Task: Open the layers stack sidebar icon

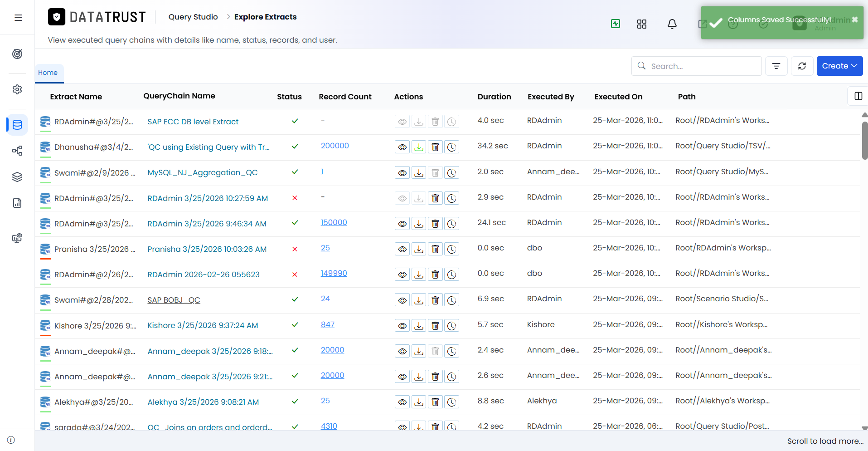Action: tap(17, 177)
